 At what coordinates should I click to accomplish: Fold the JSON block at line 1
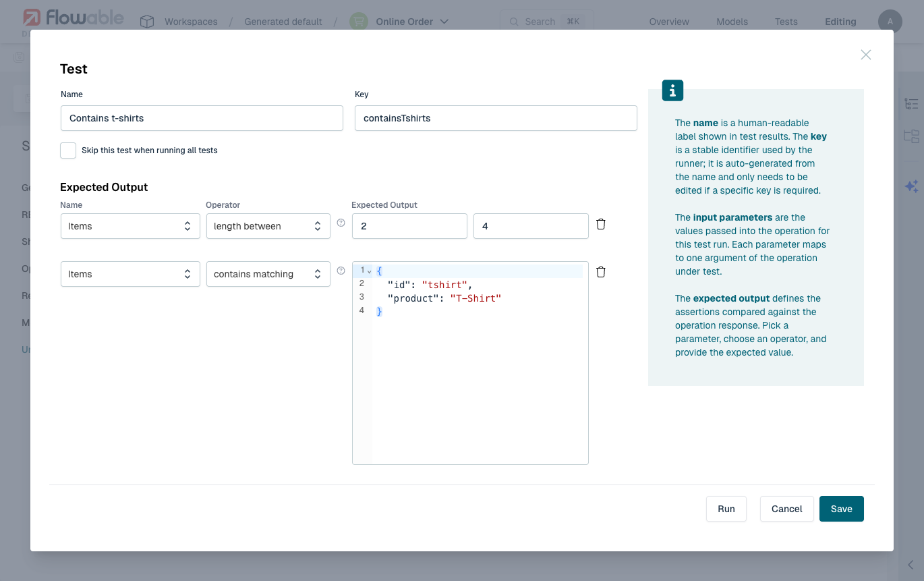[x=370, y=271]
